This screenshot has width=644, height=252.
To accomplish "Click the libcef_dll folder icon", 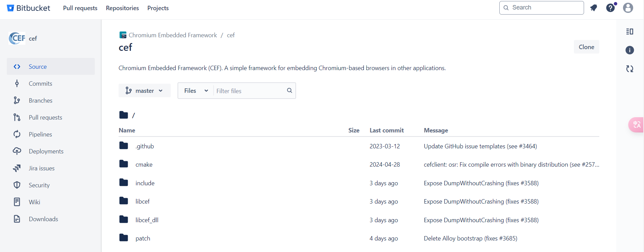I will point(124,219).
